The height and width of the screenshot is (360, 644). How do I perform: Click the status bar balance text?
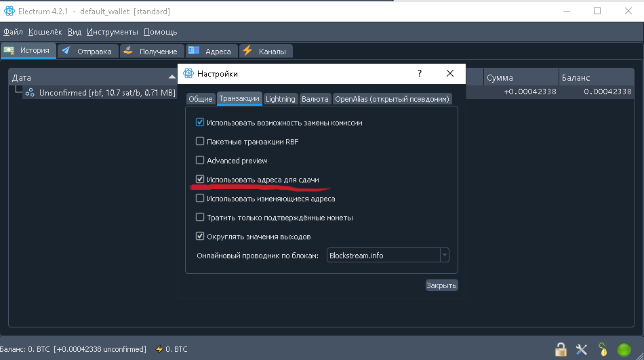click(73, 349)
